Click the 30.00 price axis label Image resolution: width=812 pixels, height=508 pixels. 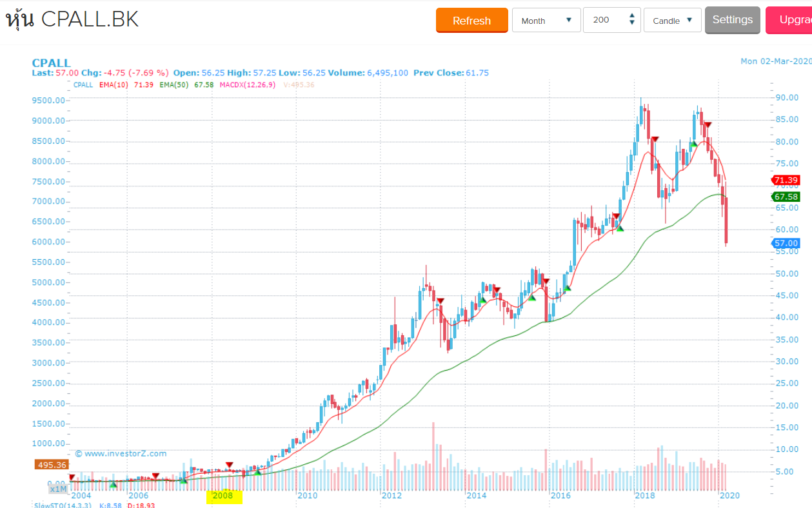click(786, 361)
